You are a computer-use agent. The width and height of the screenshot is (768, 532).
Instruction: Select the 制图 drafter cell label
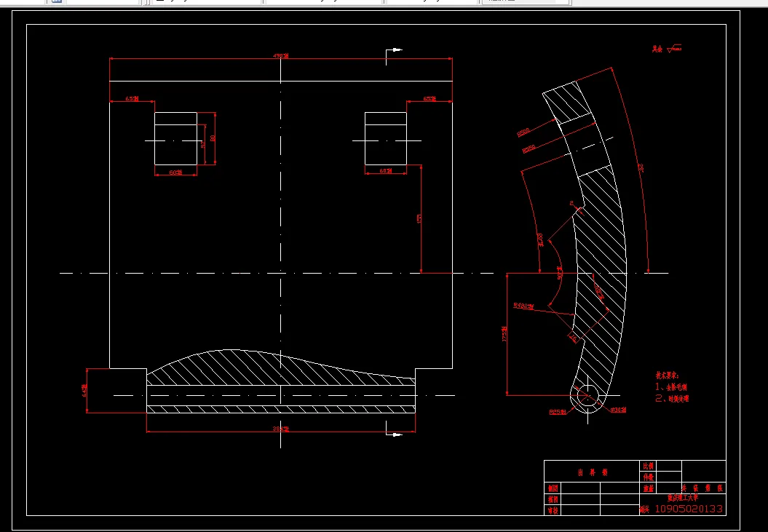click(x=553, y=488)
